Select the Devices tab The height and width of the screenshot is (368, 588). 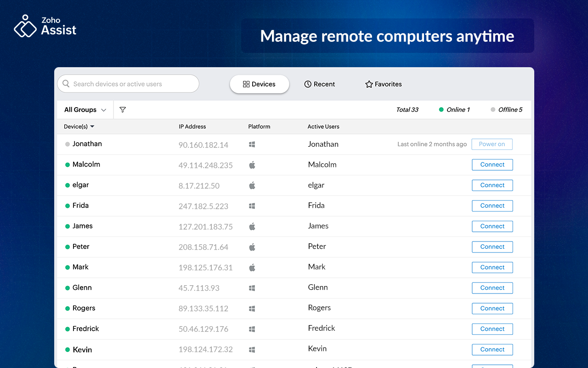(259, 84)
